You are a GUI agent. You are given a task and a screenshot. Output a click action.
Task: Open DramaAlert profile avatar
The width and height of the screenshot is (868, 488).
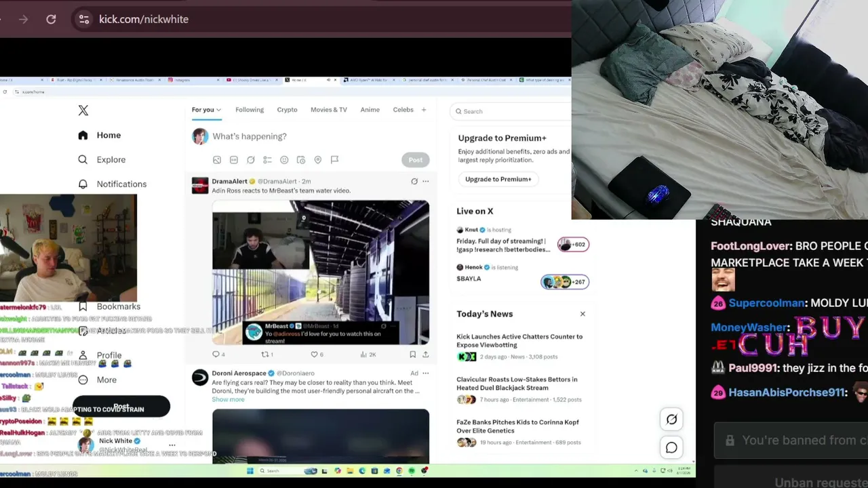[x=200, y=186]
